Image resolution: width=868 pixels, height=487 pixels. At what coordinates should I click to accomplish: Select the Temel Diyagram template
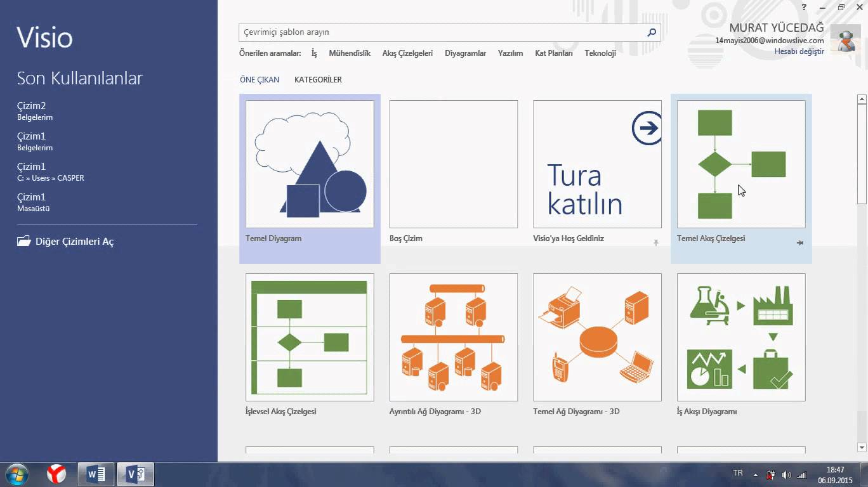pyautogui.click(x=310, y=178)
